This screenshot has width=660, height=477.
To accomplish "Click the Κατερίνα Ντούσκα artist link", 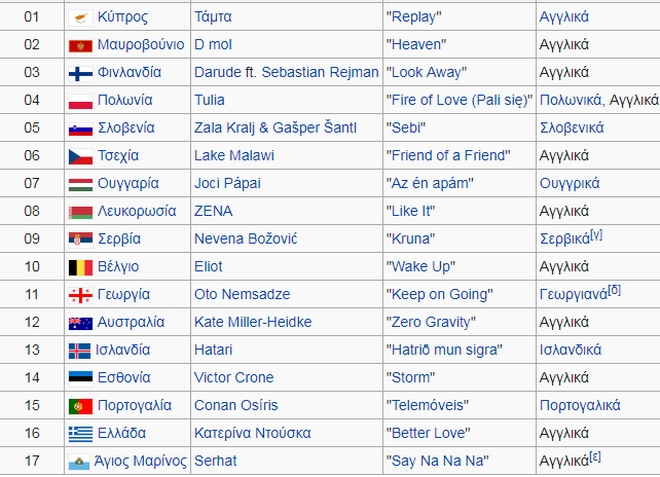I will [x=253, y=434].
